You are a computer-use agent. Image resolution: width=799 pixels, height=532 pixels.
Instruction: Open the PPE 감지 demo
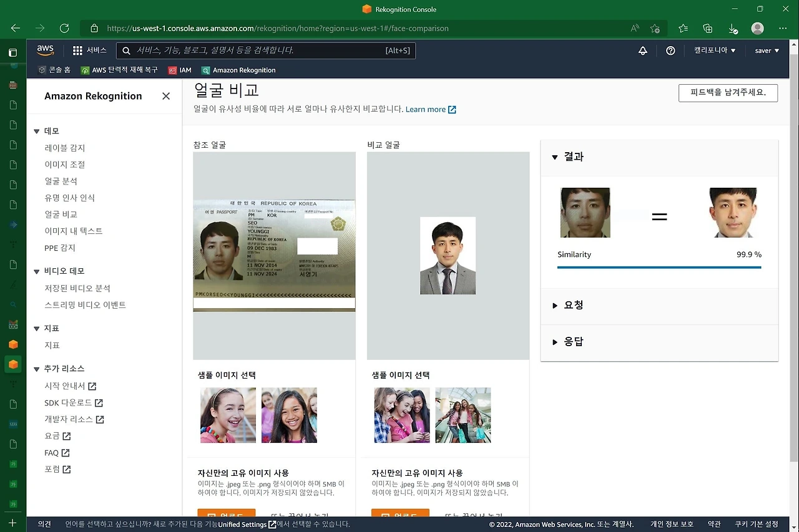tap(60, 248)
